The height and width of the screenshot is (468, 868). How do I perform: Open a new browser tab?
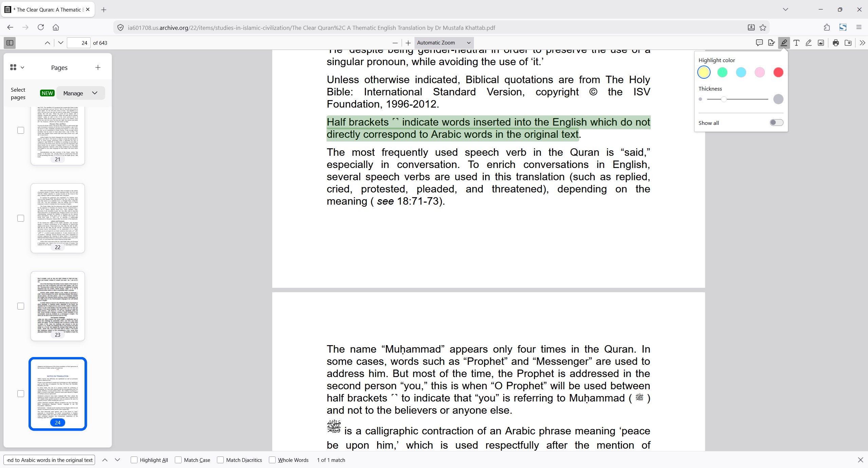tap(104, 10)
